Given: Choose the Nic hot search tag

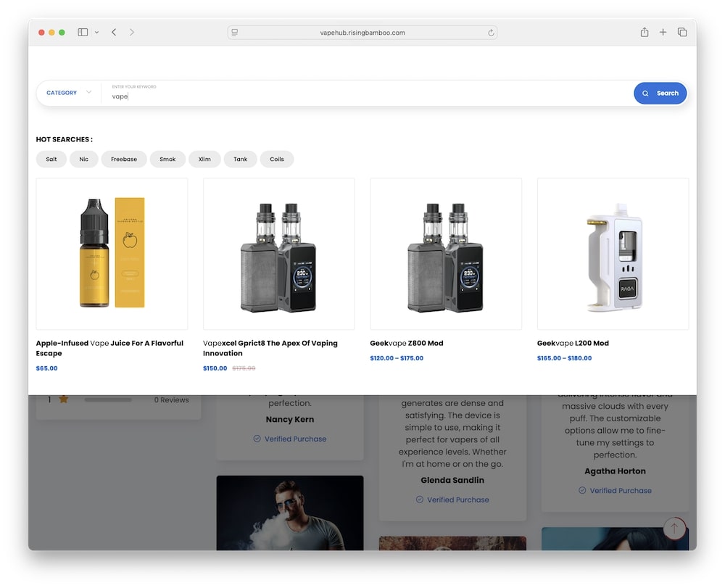Looking at the screenshot, I should pos(83,159).
